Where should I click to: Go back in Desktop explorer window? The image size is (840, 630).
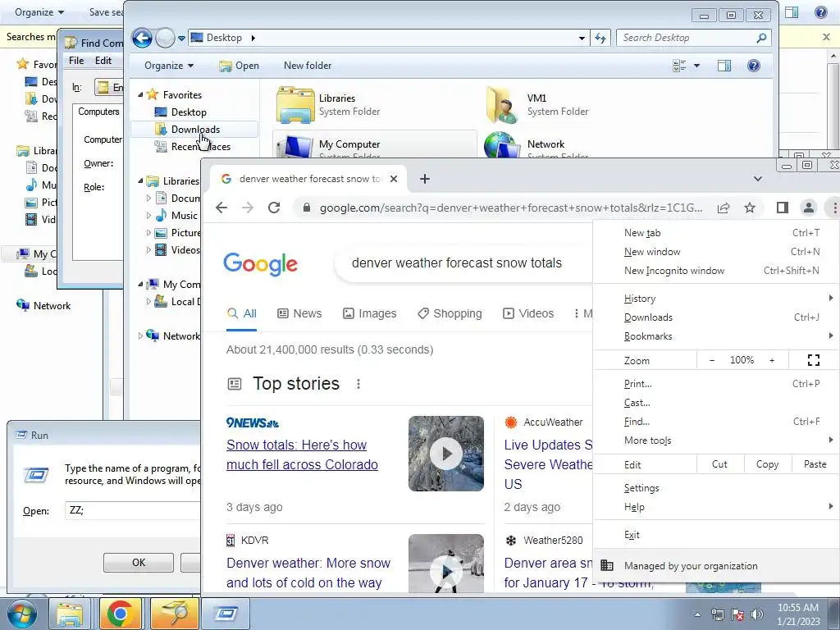[142, 38]
